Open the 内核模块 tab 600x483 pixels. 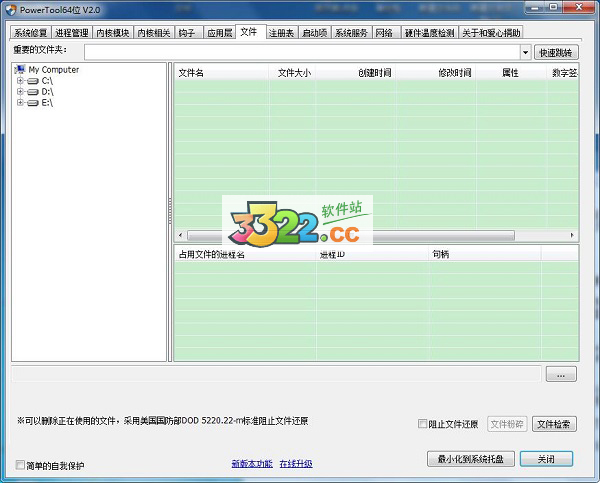pyautogui.click(x=113, y=33)
